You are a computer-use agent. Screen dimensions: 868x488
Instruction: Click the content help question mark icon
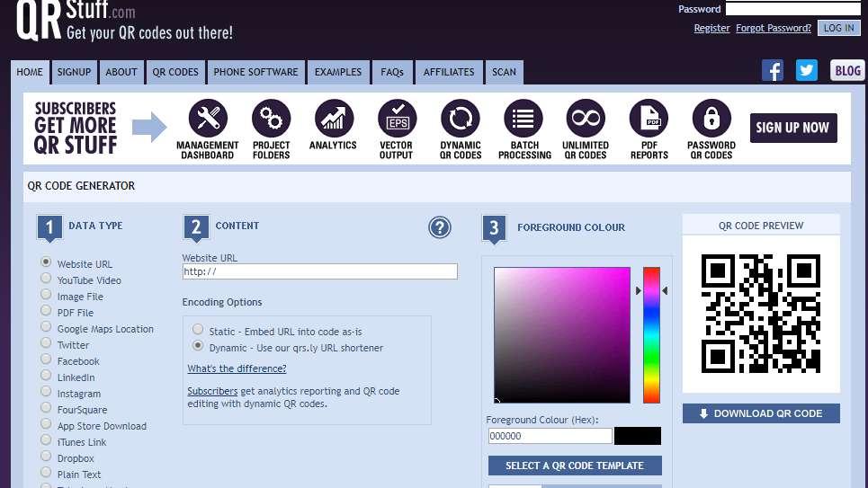(440, 226)
